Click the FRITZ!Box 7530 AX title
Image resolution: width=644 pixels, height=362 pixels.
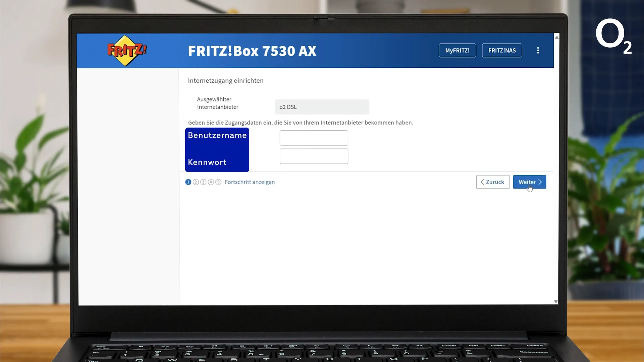[252, 51]
